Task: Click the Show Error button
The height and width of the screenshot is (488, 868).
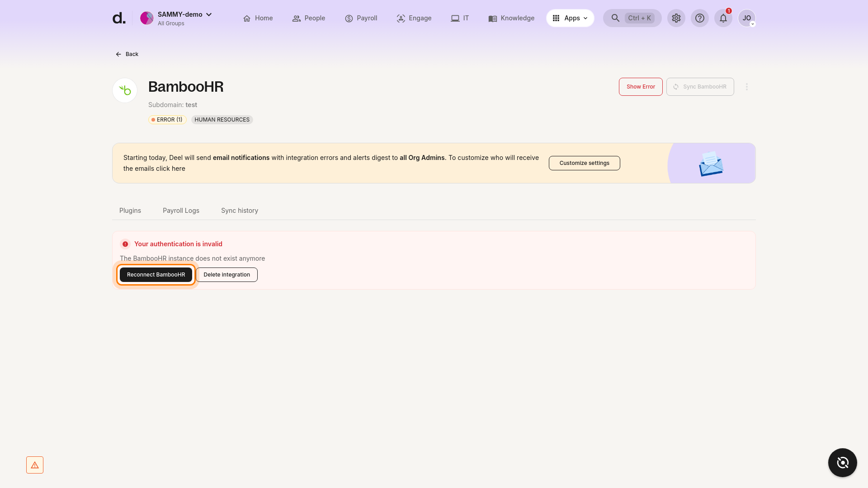Action: 641,87
